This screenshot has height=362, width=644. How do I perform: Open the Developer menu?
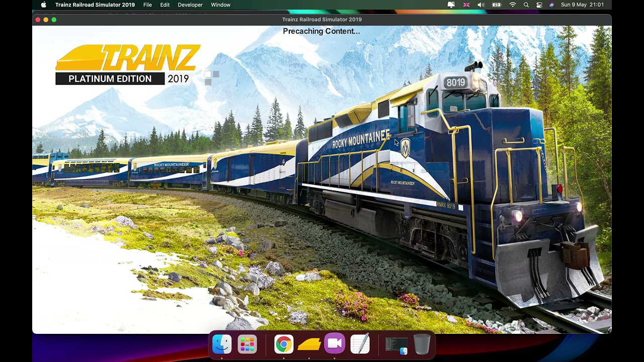pos(190,5)
